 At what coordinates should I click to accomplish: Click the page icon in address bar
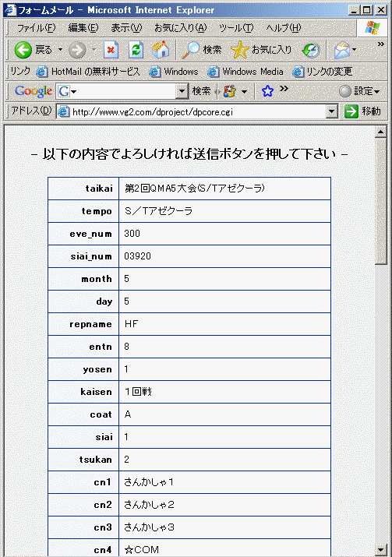point(63,112)
